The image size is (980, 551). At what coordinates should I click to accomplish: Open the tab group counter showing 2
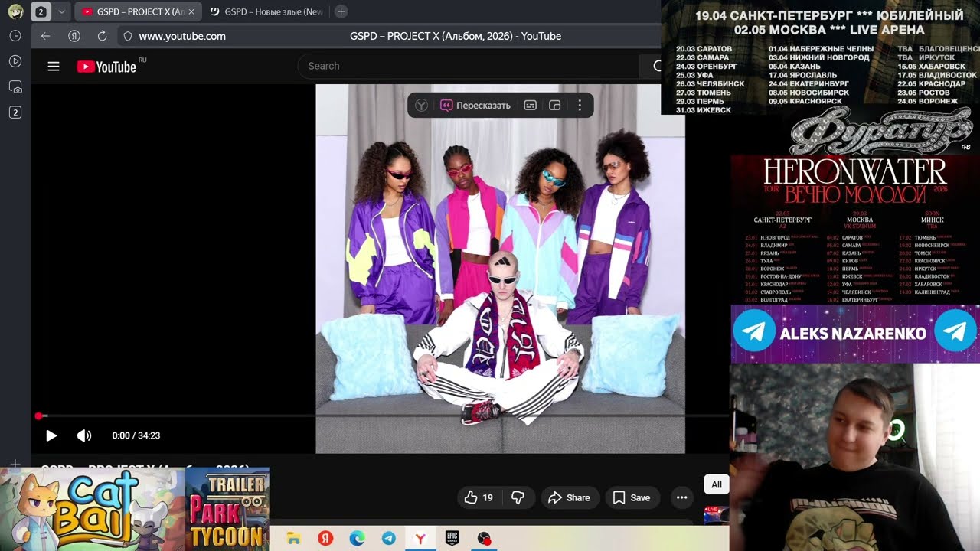[x=41, y=11]
